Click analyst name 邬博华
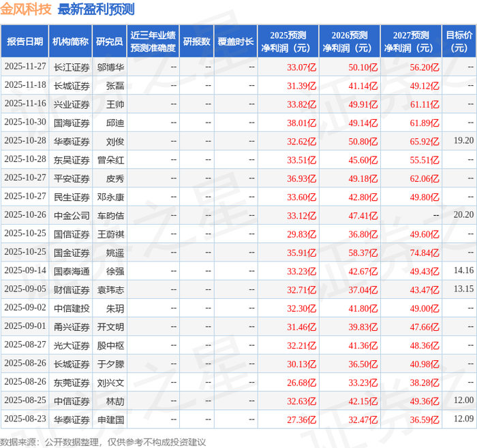 (x=110, y=67)
